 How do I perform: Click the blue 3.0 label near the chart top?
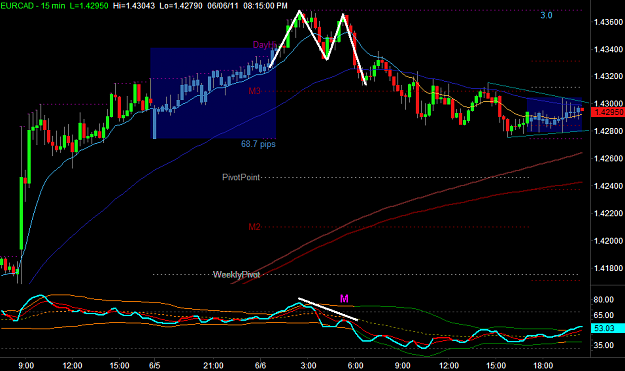[x=546, y=16]
